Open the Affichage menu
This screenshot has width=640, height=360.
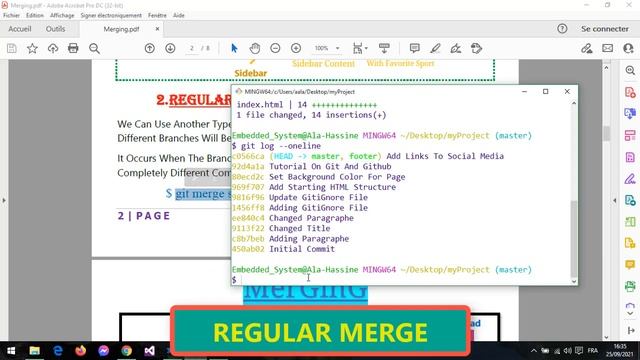62,15
